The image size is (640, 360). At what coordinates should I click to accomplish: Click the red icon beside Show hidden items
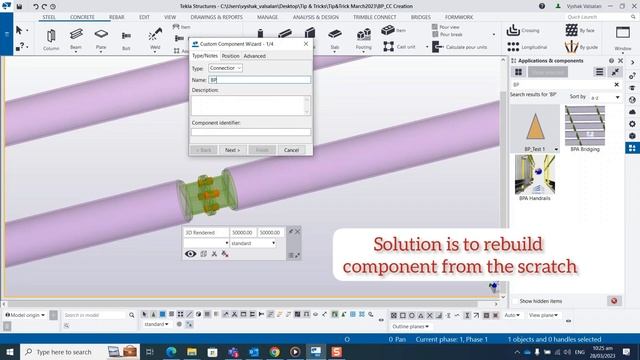pos(614,301)
